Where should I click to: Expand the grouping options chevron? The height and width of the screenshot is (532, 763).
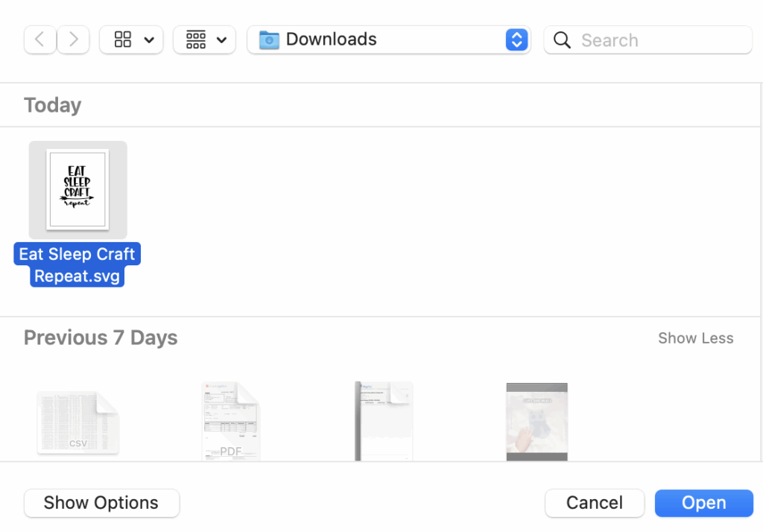tap(221, 40)
